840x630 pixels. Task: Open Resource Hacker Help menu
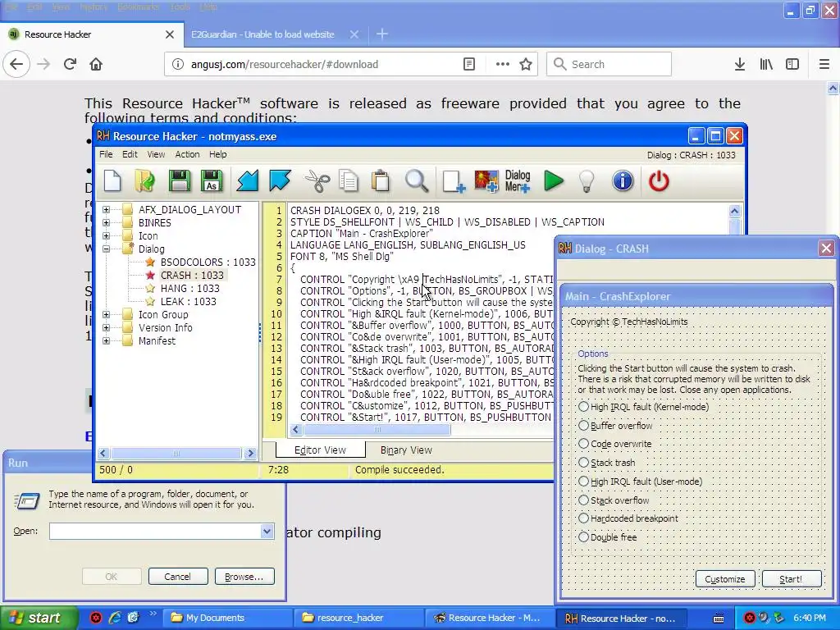tap(218, 154)
